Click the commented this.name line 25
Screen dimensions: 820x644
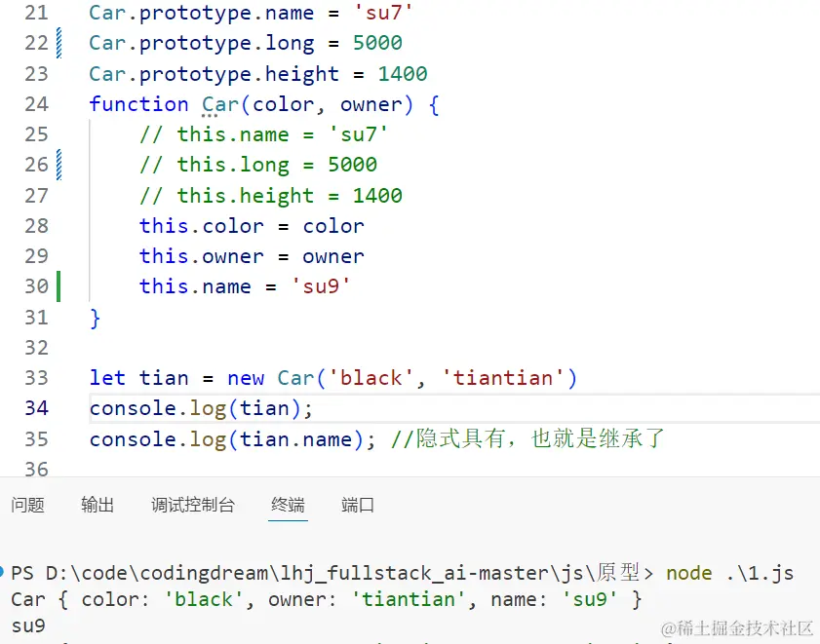click(263, 134)
